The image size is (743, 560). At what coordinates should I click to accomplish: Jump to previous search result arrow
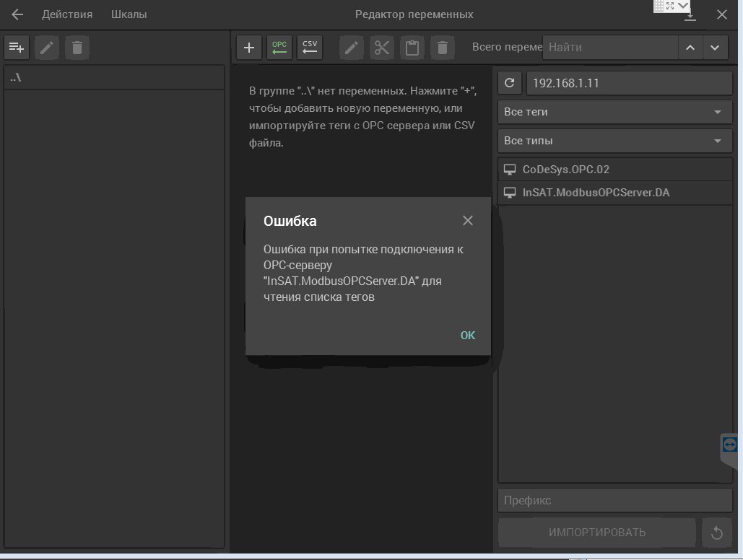(690, 48)
